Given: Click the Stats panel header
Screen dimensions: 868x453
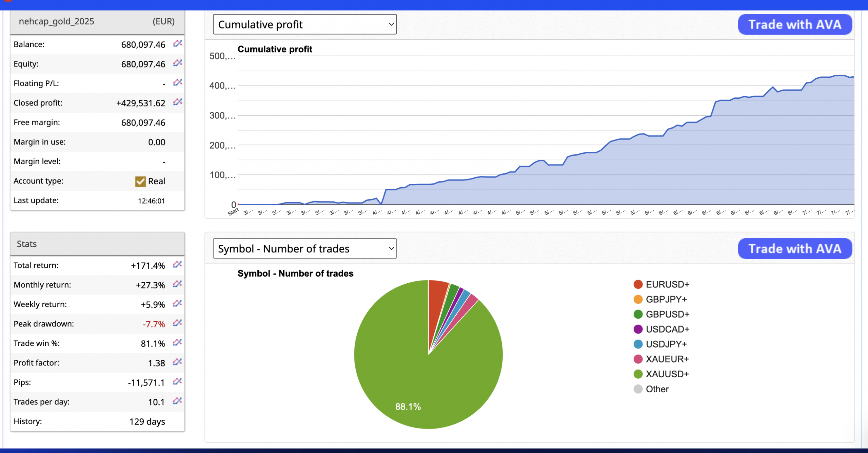Looking at the screenshot, I should (97, 244).
